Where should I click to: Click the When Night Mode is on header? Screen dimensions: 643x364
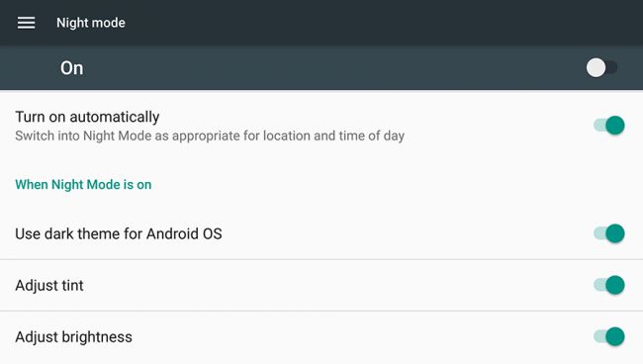tap(83, 184)
